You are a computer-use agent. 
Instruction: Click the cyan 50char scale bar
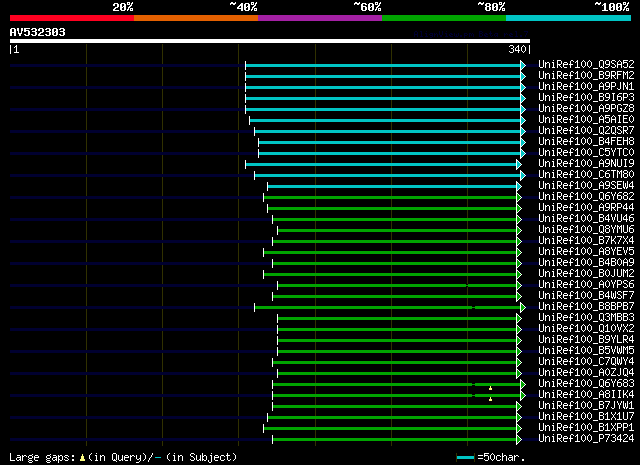pyautogui.click(x=465, y=457)
